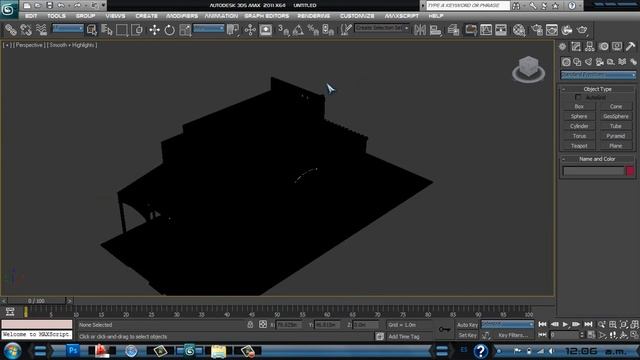Click the time slider 0 / 100 handle
Image resolution: width=640 pixels, height=360 pixels.
coord(36,301)
